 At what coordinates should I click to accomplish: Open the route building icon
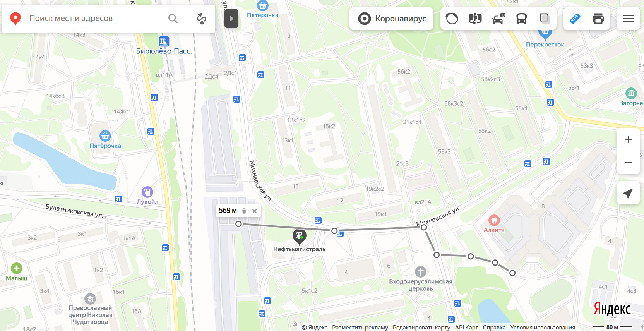(201, 19)
